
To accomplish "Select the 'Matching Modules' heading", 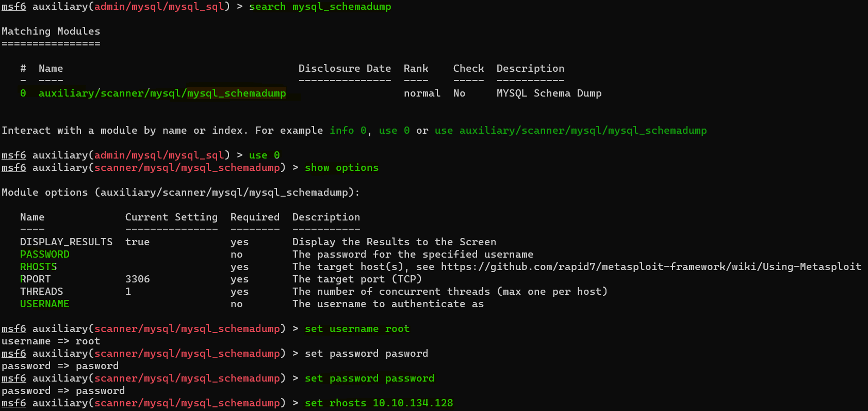I will click(51, 31).
